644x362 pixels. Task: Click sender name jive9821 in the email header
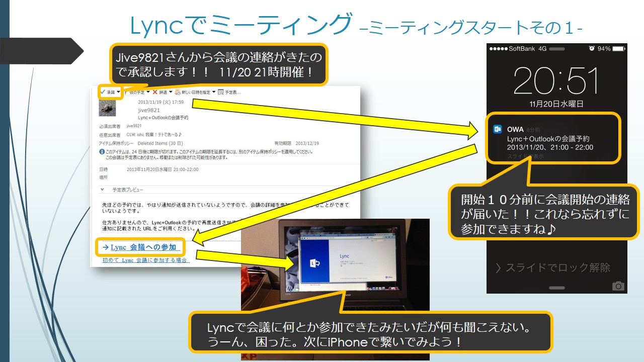point(149,110)
